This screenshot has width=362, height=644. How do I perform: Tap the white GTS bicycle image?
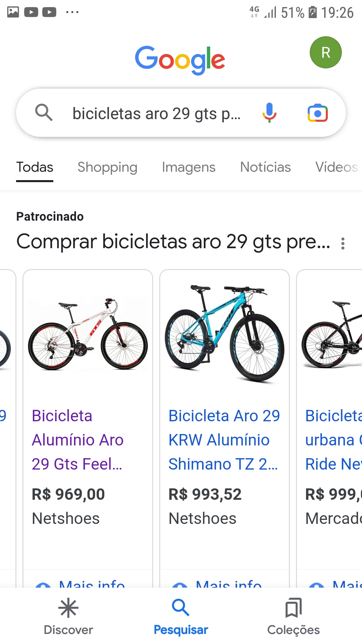click(88, 334)
